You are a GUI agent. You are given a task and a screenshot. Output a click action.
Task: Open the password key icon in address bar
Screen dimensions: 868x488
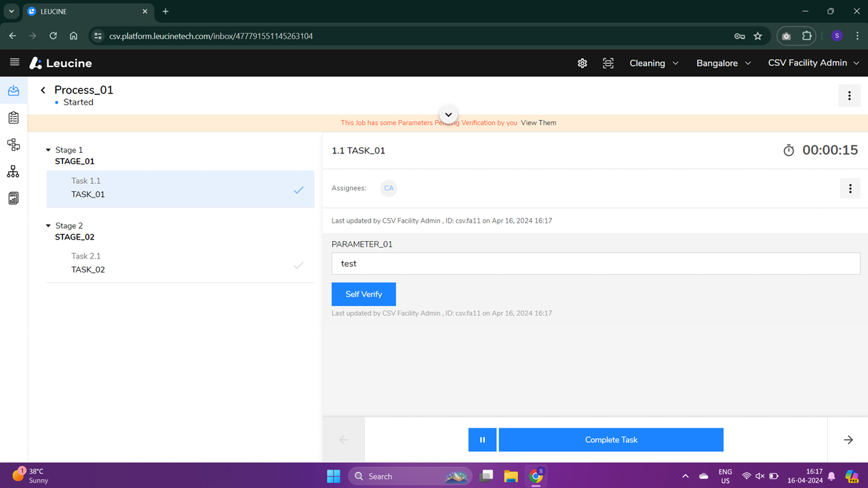click(x=739, y=36)
